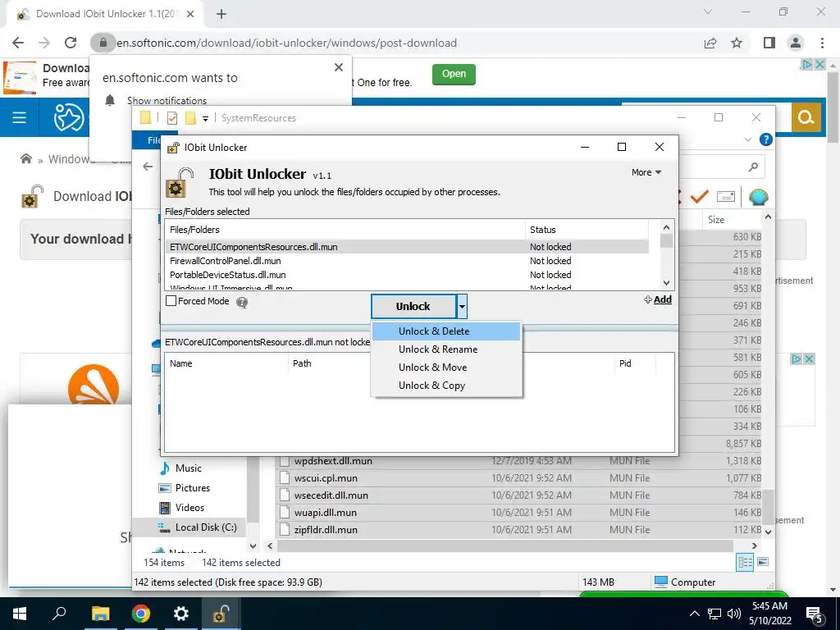Click scroll-down arrow of Explorer file list
This screenshot has width=840, height=630.
(x=768, y=532)
